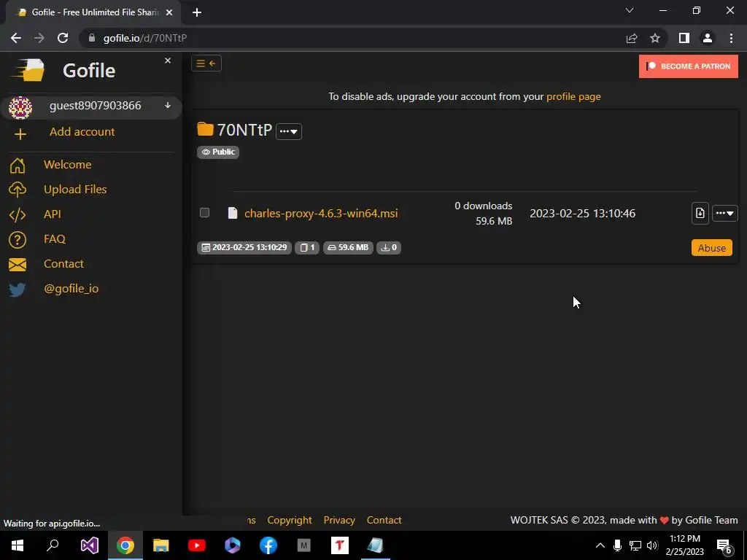Click the Become a Patron button
Image resolution: width=747 pixels, height=560 pixels.
pos(689,66)
